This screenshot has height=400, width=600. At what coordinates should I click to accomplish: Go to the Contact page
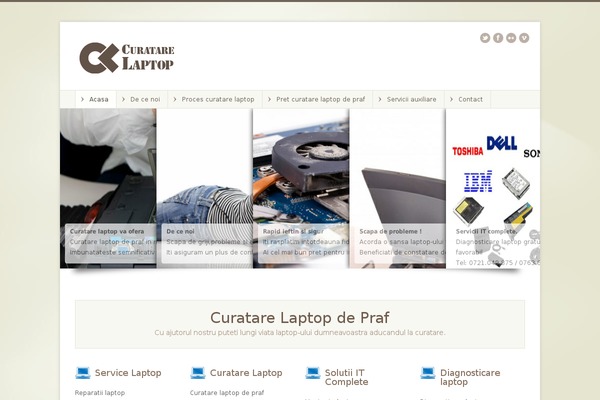[467, 100]
